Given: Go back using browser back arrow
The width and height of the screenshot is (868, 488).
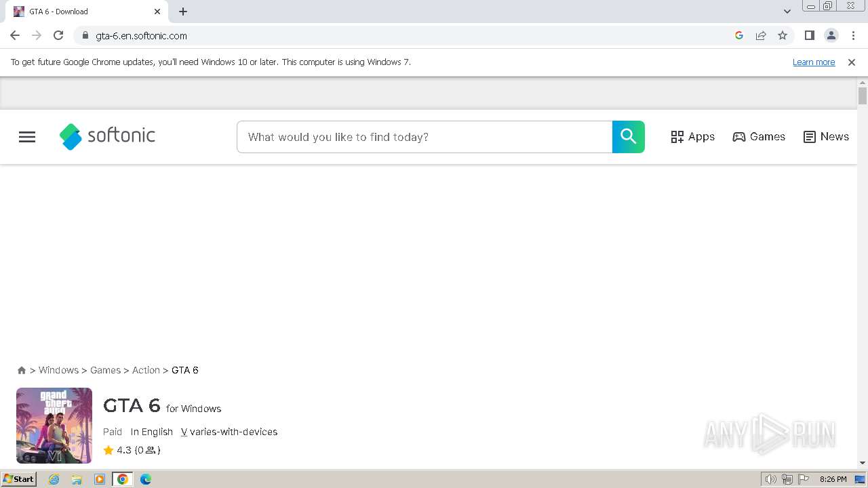Looking at the screenshot, I should (15, 35).
